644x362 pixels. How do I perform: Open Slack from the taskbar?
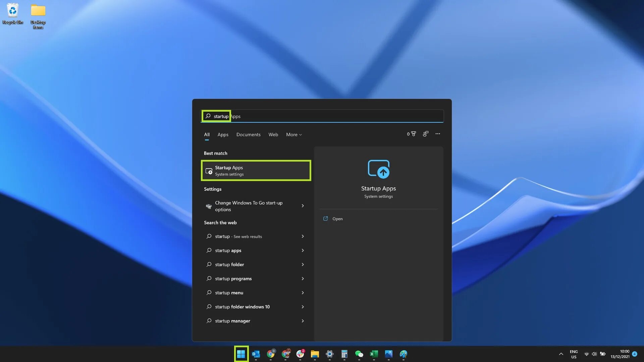pos(301,354)
